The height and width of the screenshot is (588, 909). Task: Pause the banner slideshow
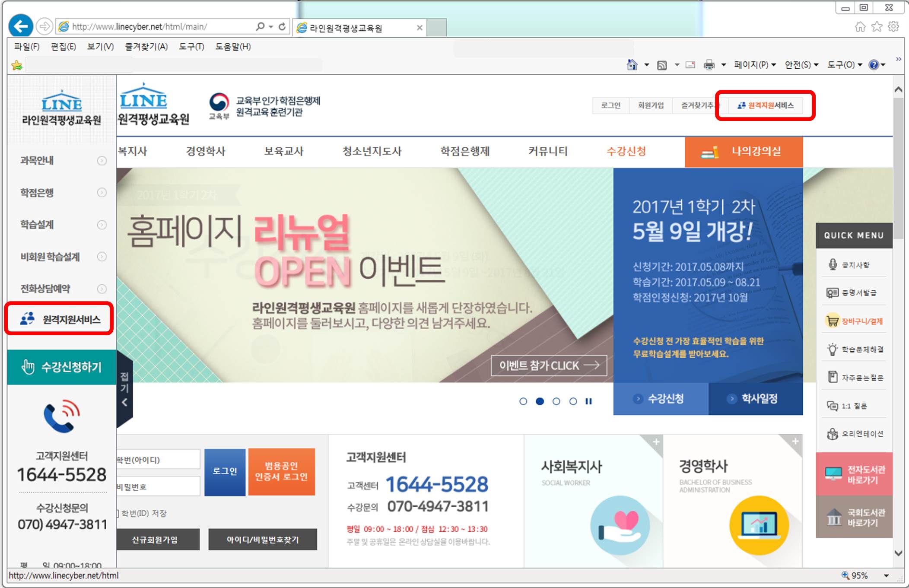588,401
